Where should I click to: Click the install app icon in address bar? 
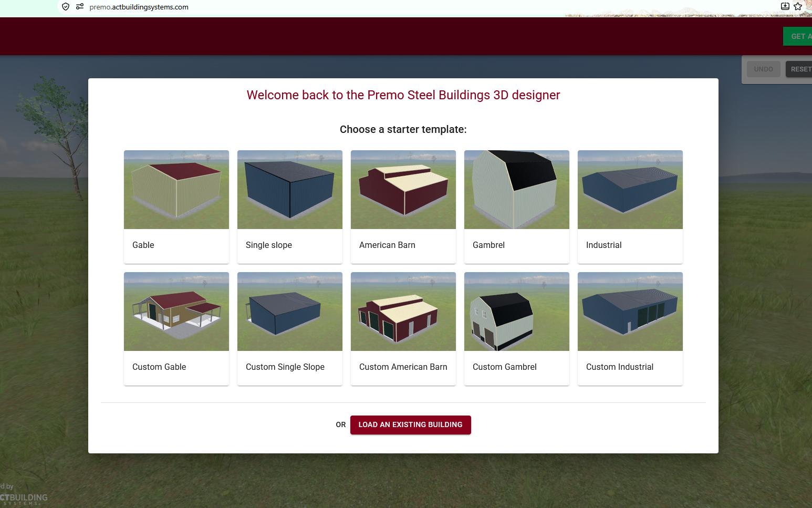785,6
